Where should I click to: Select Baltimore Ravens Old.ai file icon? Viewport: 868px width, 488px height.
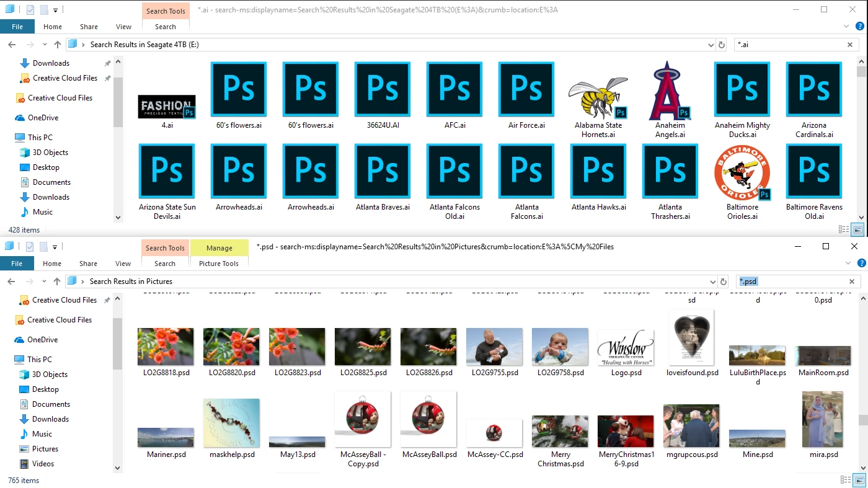coord(814,172)
